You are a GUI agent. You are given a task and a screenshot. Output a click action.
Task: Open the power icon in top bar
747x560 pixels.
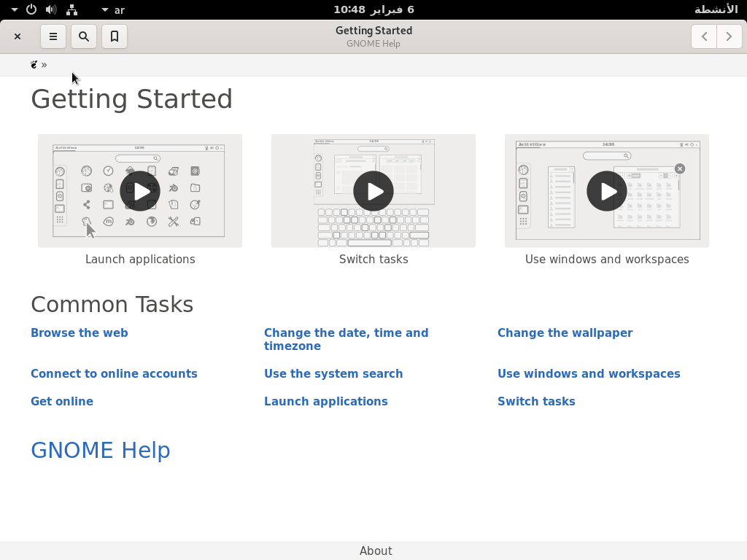coord(31,9)
